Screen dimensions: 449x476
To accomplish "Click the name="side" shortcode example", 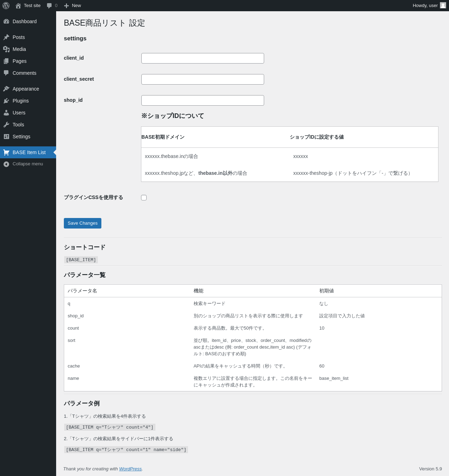I will (126, 450).
